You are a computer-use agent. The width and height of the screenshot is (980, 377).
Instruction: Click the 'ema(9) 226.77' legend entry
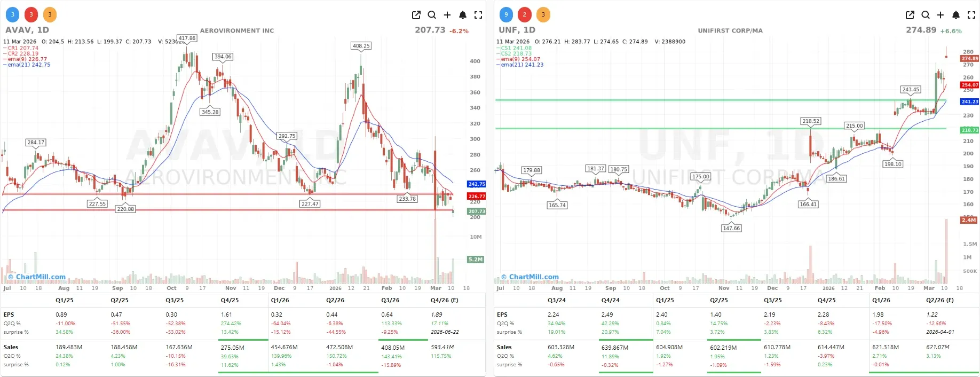(25, 59)
